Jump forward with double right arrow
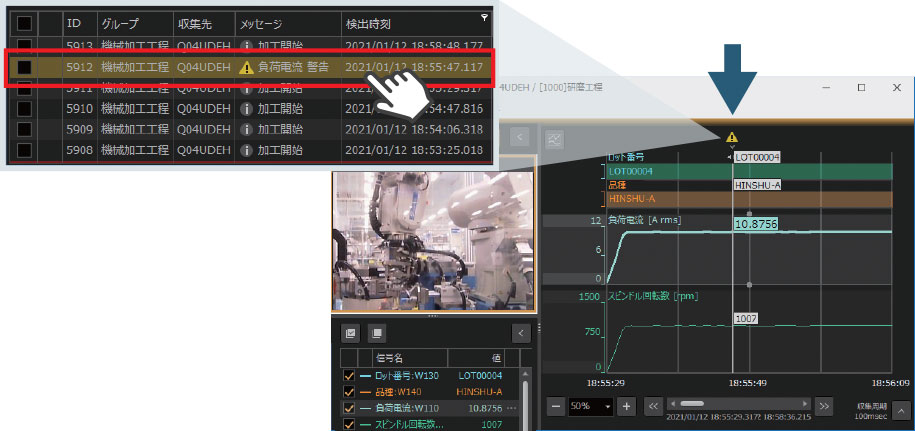This screenshot has height=431, width=915. click(824, 406)
